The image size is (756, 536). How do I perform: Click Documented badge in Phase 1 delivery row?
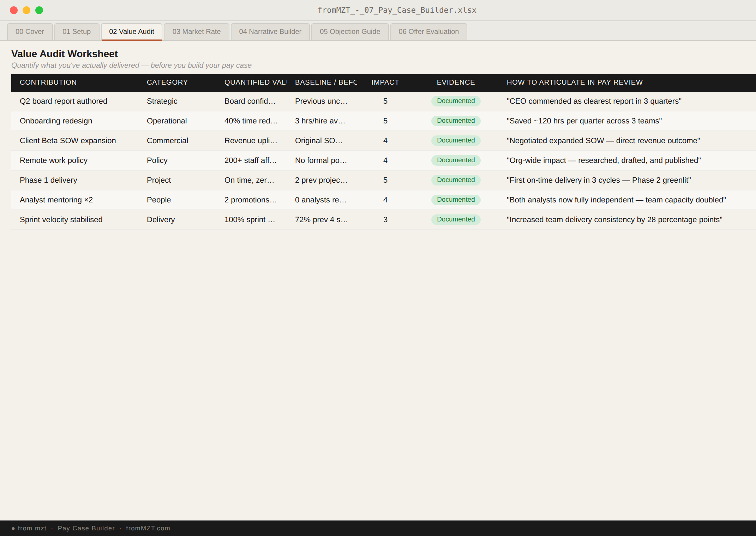coord(456,180)
